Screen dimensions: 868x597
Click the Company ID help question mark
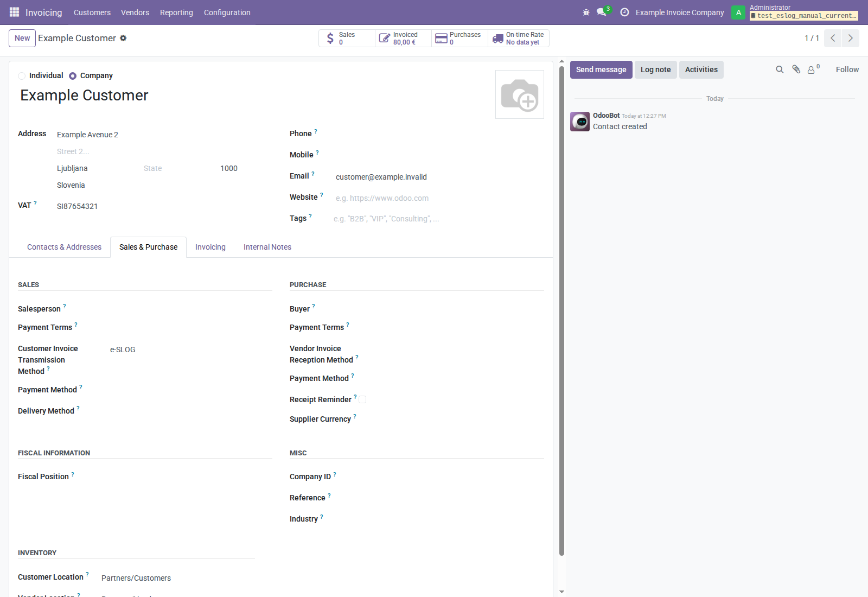click(335, 474)
